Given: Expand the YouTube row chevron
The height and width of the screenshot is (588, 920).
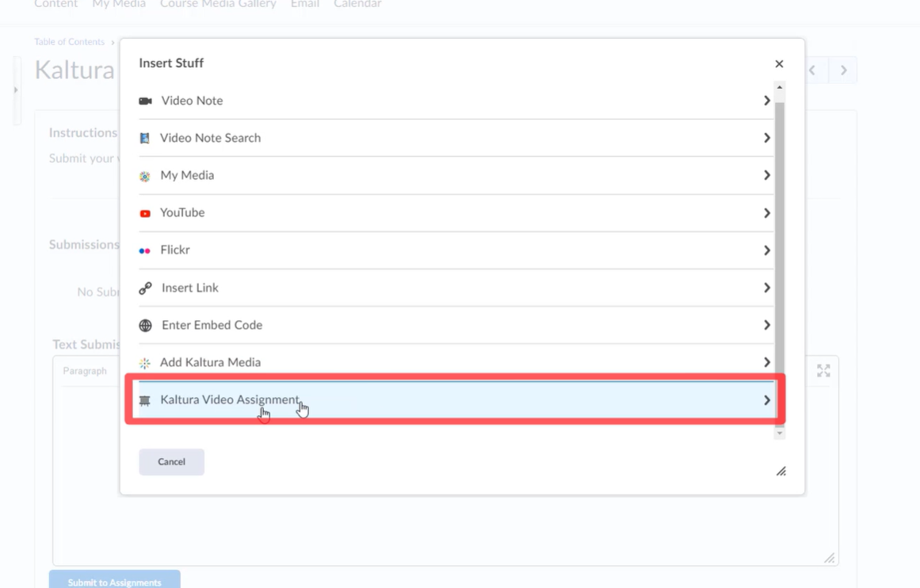Looking at the screenshot, I should point(766,213).
